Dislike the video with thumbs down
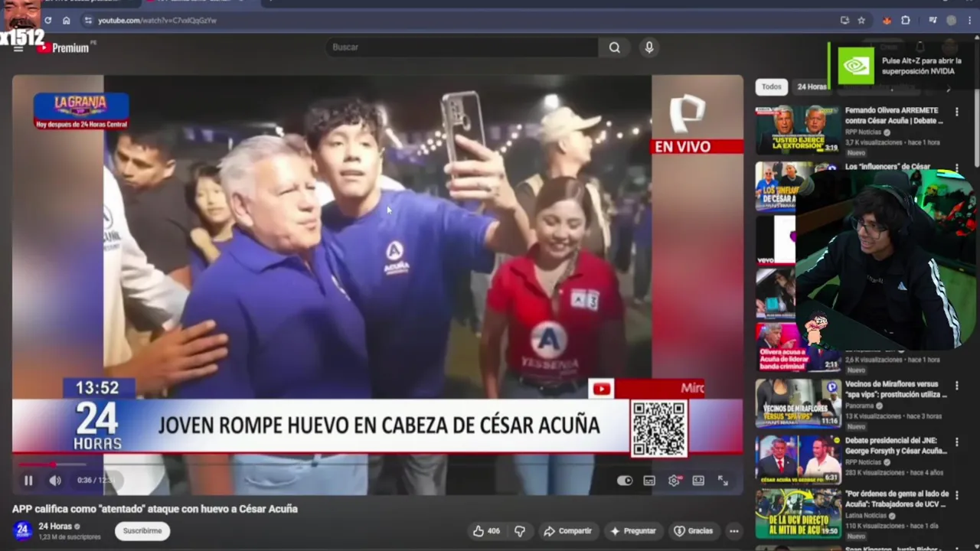This screenshot has width=980, height=551. (520, 531)
